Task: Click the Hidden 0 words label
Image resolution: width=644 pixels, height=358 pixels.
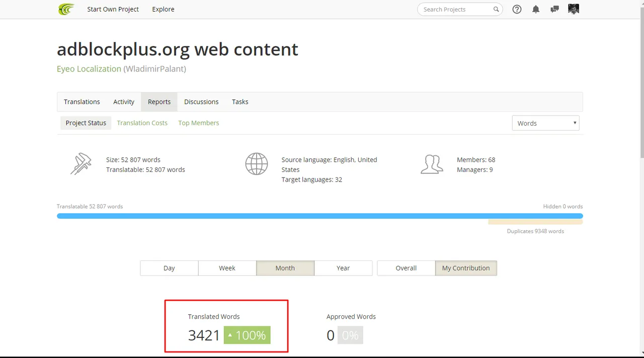Action: 563,206
